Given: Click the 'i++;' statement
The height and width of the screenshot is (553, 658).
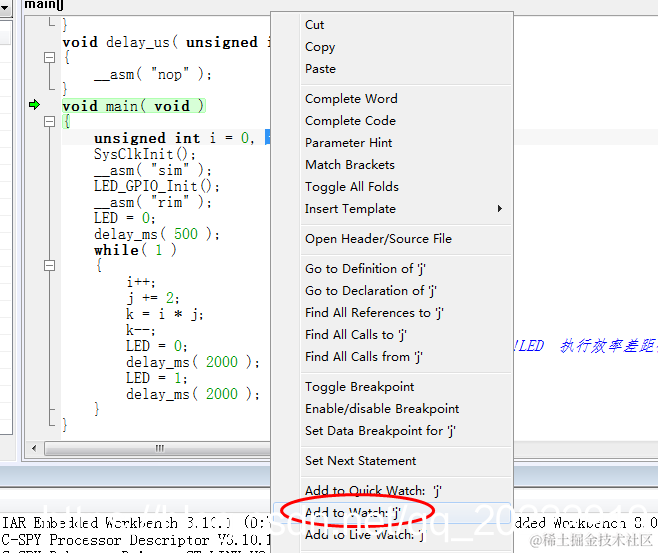Looking at the screenshot, I should point(141,282).
